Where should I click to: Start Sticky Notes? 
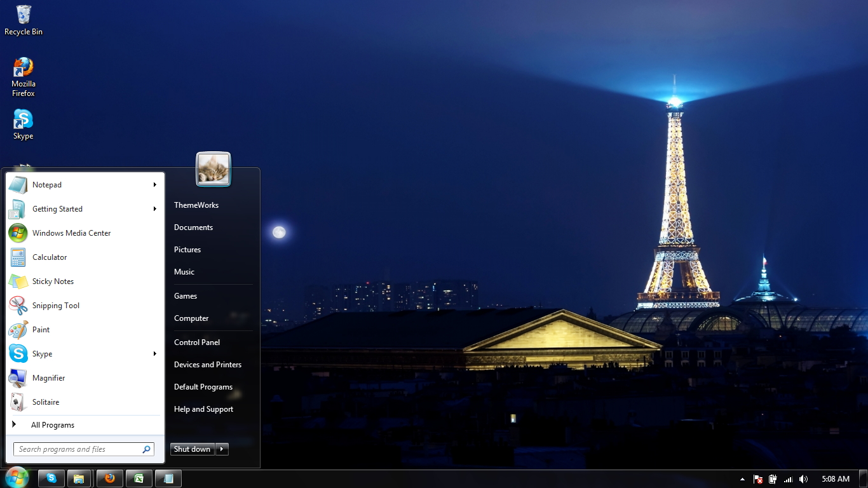(52, 281)
